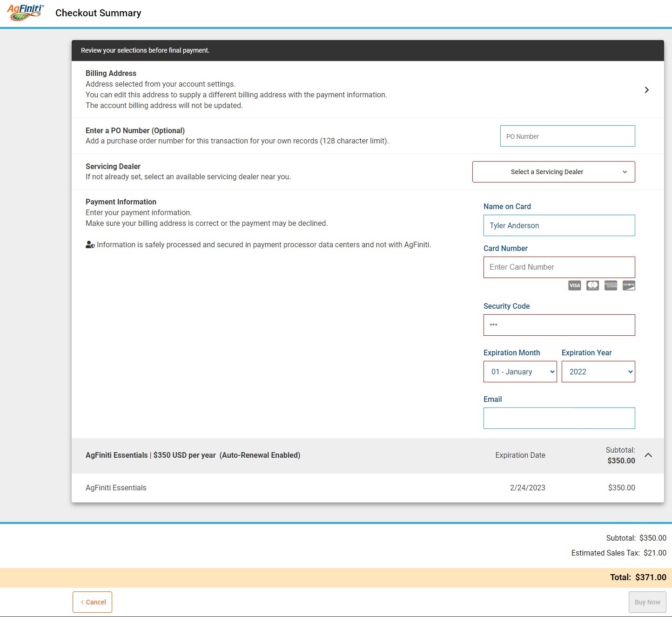This screenshot has width=672, height=617.
Task: Click the AgFiniti Essentials line item row
Action: click(x=368, y=488)
